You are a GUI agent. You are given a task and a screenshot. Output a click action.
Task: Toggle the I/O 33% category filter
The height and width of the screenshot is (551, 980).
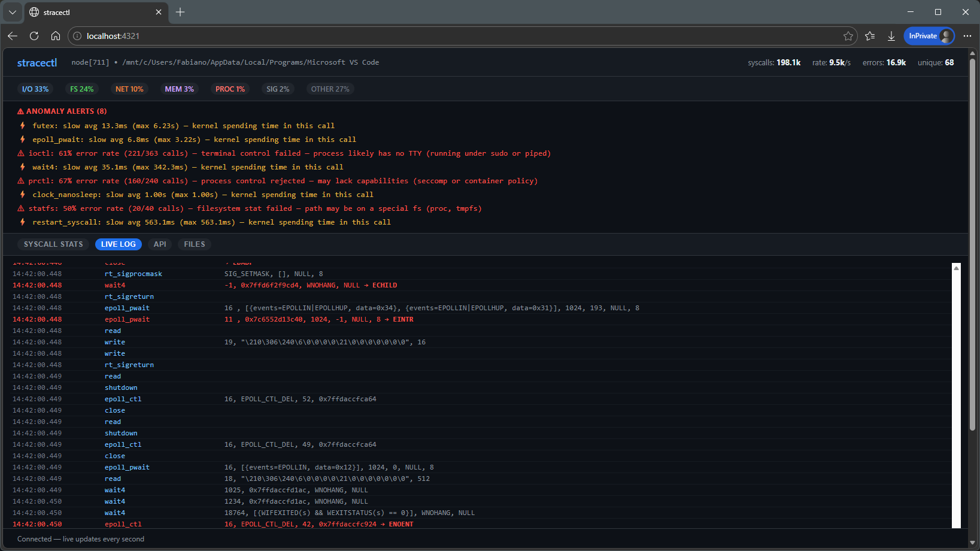(x=35, y=89)
